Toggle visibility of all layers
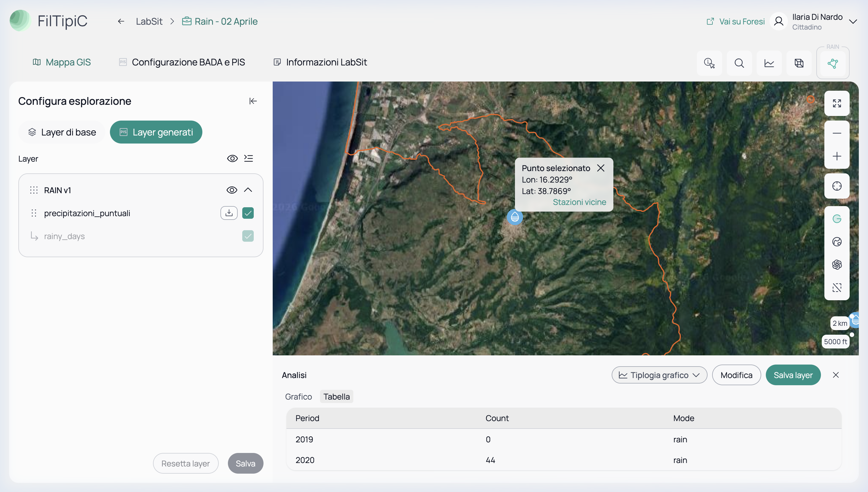The image size is (868, 492). pos(232,158)
